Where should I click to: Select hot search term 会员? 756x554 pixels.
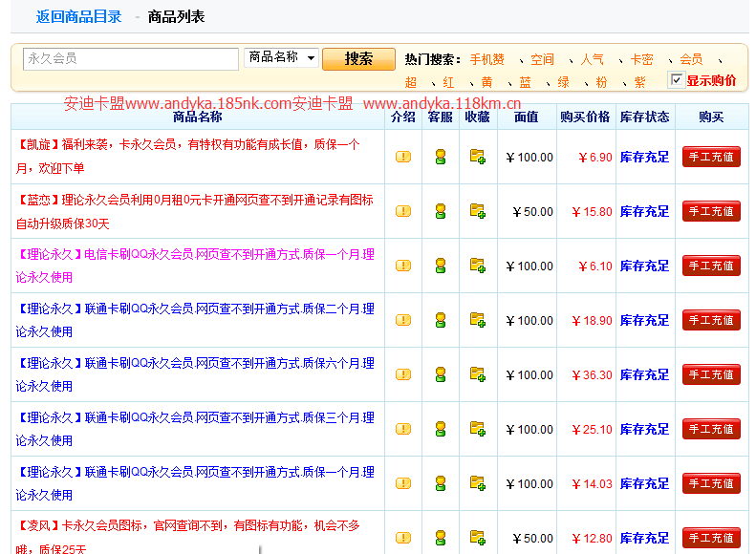691,60
